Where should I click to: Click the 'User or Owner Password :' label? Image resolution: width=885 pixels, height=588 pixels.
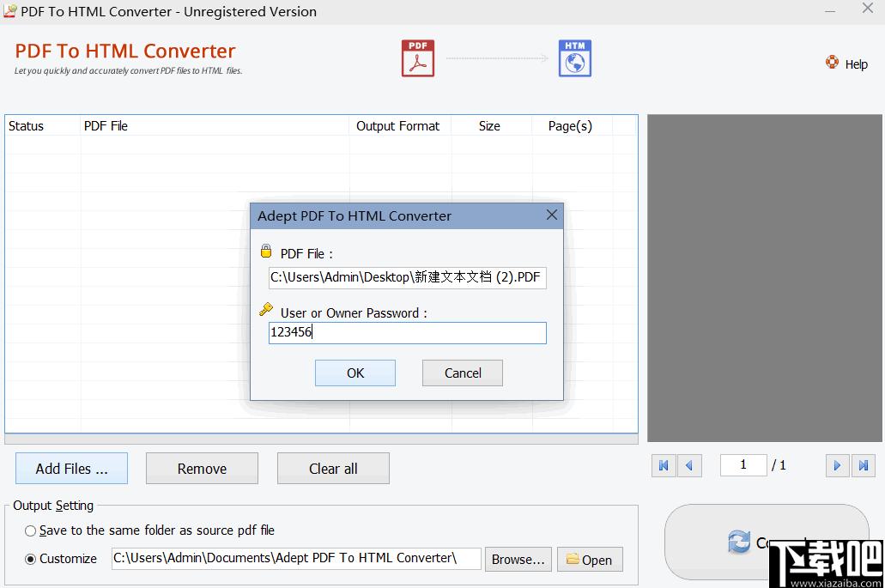[x=354, y=313]
